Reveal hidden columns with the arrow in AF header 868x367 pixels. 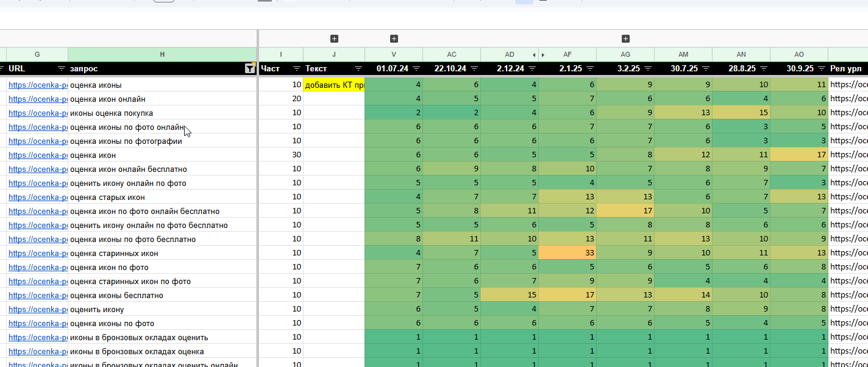click(x=543, y=55)
